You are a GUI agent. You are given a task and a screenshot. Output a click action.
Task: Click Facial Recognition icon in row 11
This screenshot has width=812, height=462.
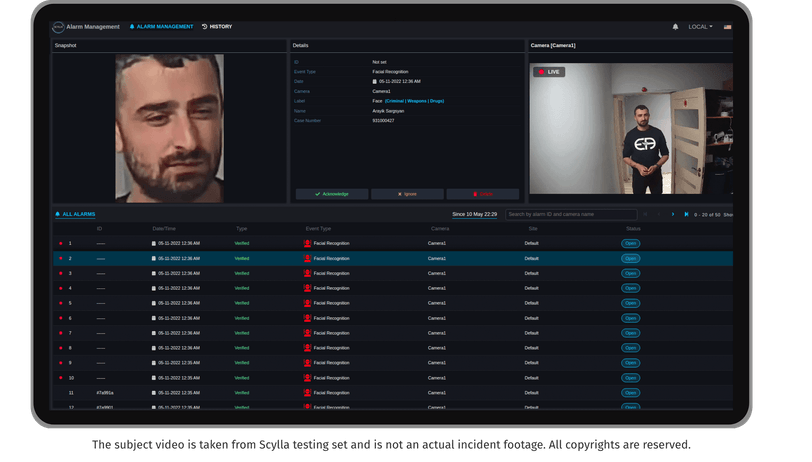(x=307, y=393)
